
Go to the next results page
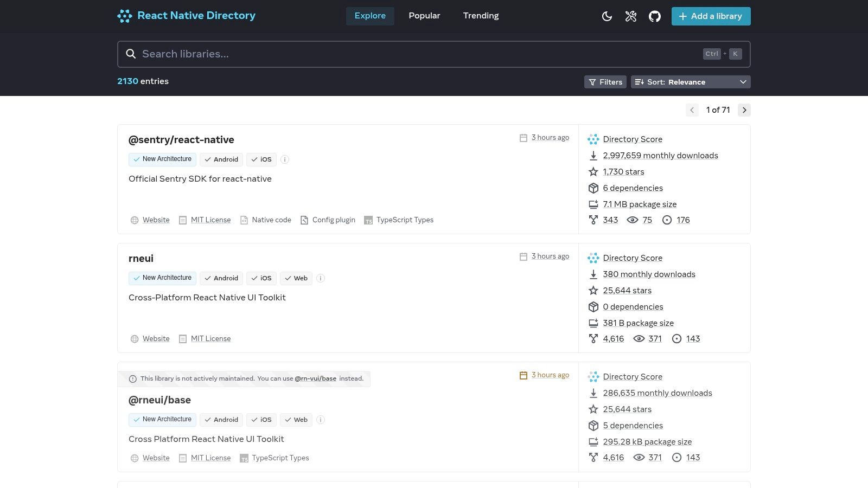click(x=744, y=110)
